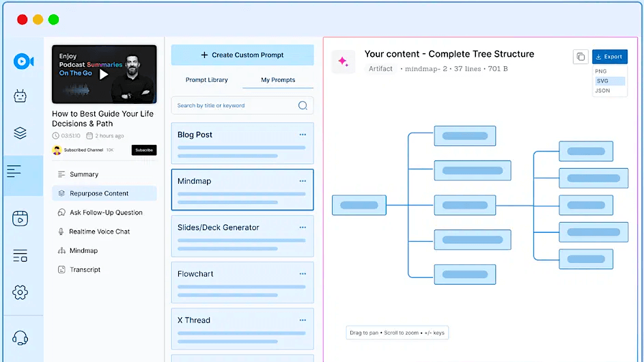Choose JSON from export format list
The image size is (644, 362).
click(x=603, y=90)
